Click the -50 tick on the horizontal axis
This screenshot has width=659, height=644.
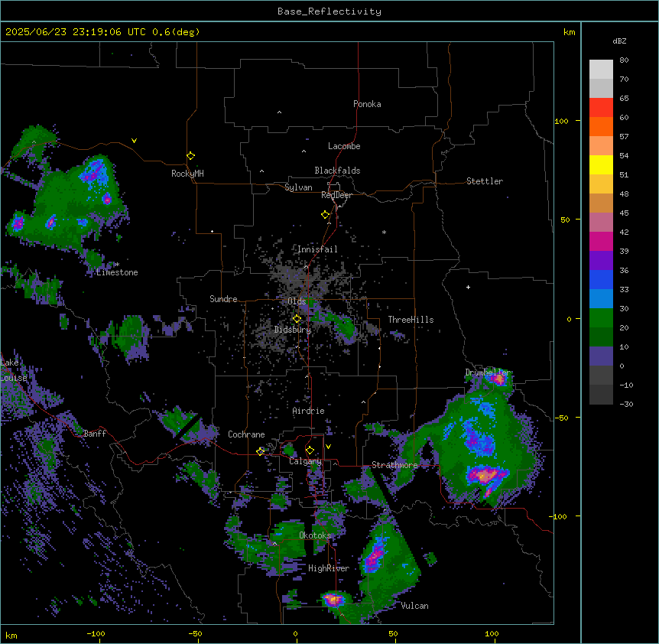click(x=195, y=633)
